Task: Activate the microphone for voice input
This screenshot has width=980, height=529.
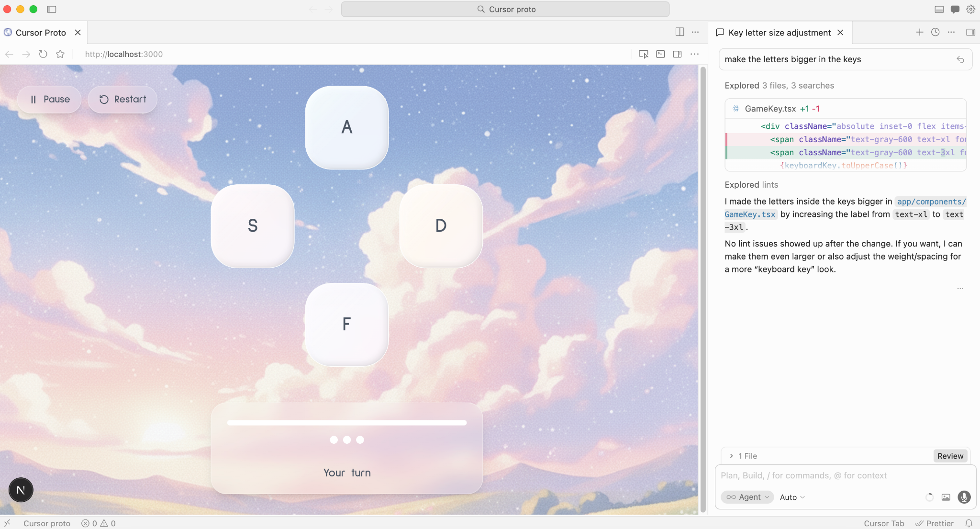Action: [964, 497]
